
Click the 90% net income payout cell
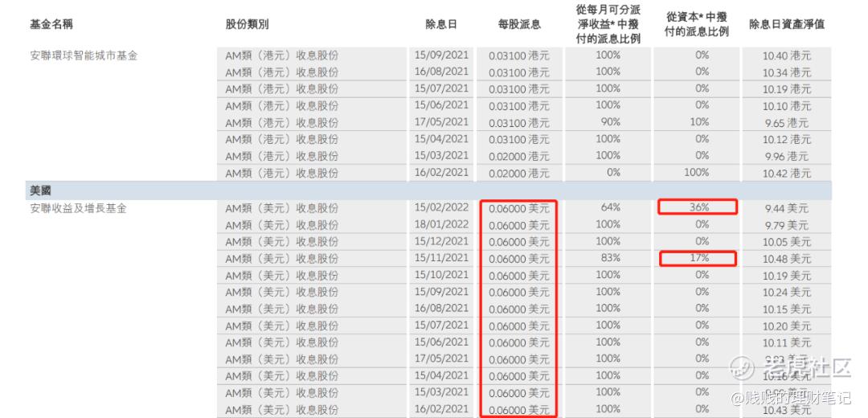click(x=610, y=122)
